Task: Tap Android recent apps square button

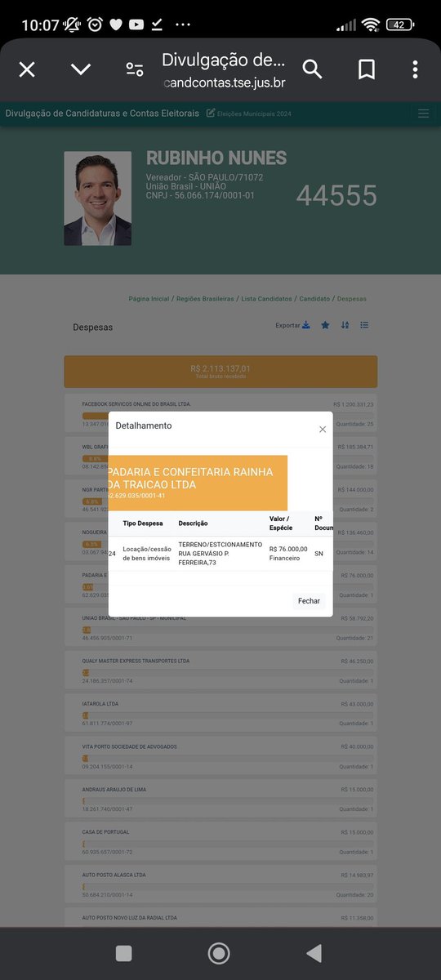Action: click(124, 953)
